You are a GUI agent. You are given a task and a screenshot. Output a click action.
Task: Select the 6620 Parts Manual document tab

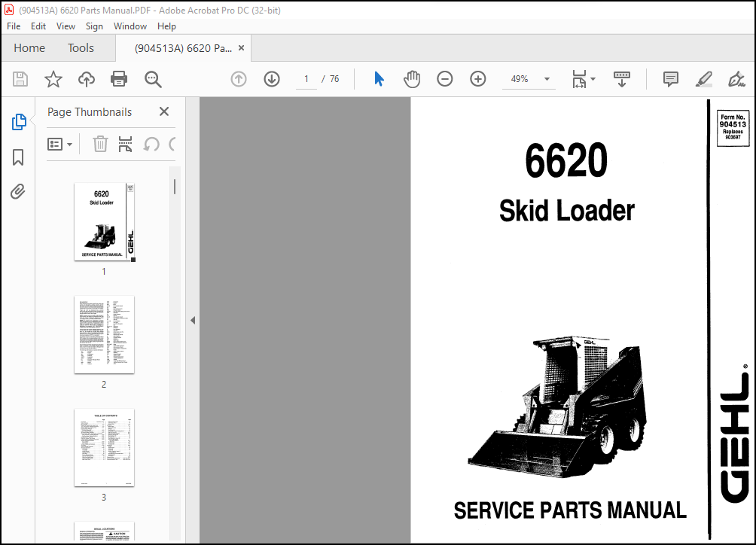coord(183,48)
